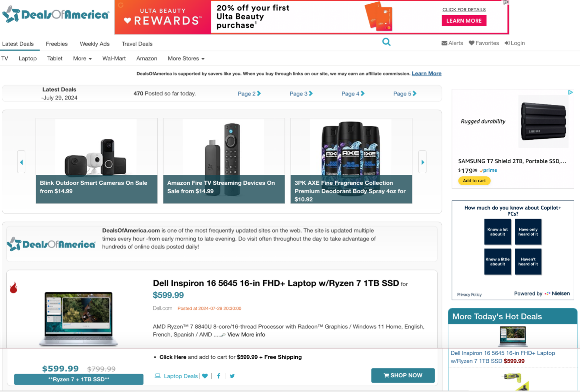Image resolution: width=580 pixels, height=392 pixels.
Task: Open the Weekly Ads tab
Action: click(x=95, y=44)
